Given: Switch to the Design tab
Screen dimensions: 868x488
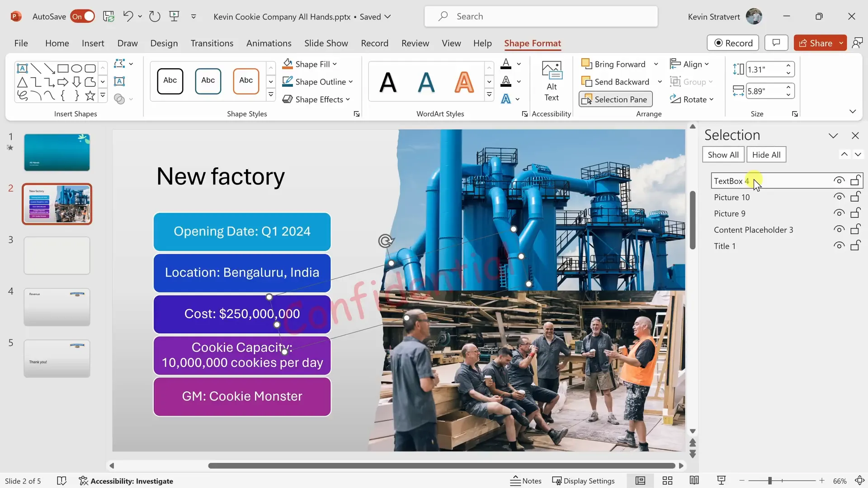Looking at the screenshot, I should (x=164, y=43).
